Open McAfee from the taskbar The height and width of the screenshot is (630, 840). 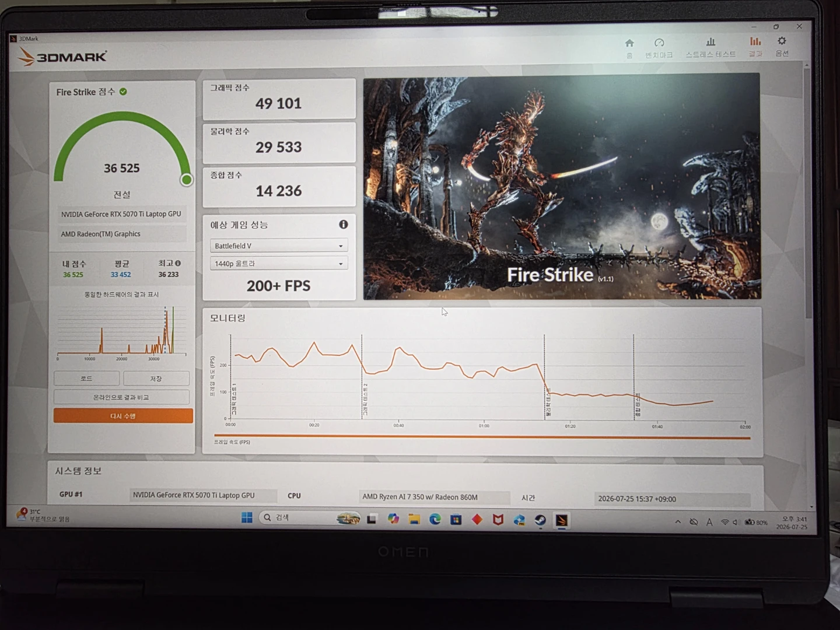(498, 519)
